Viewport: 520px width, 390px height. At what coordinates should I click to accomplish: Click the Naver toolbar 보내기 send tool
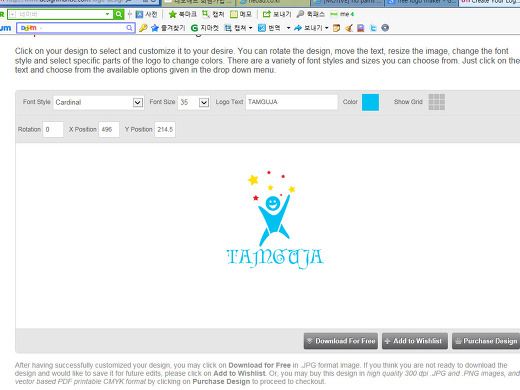tap(277, 14)
